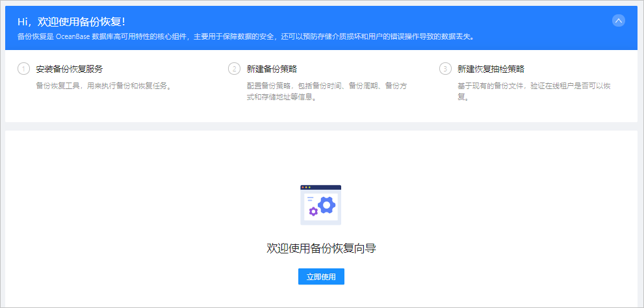Select the 新建备份策略 step title
This screenshot has width=644, height=308.
[x=272, y=69]
